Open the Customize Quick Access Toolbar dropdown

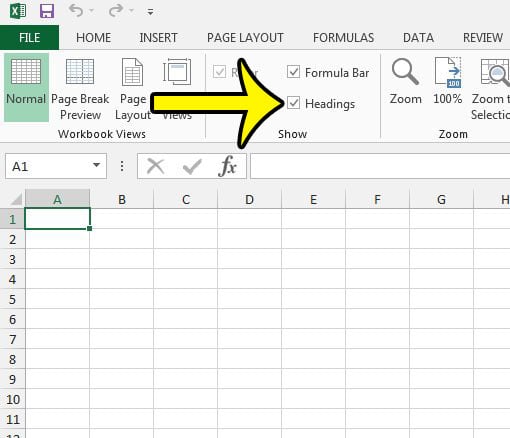(x=150, y=12)
